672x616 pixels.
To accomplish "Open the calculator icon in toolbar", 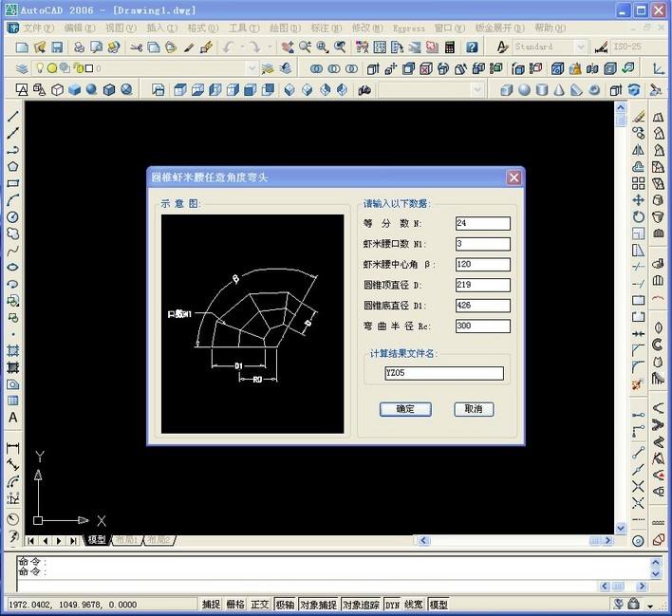I will (450, 47).
